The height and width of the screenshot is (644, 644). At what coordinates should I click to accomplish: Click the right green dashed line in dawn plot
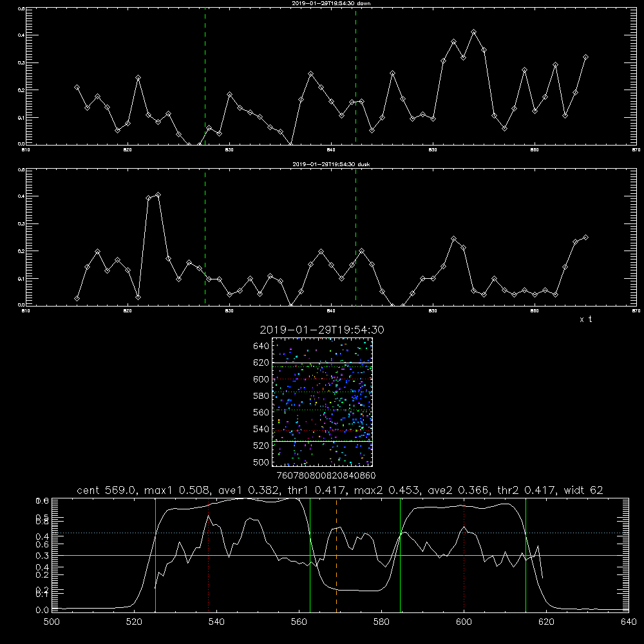[x=355, y=76]
